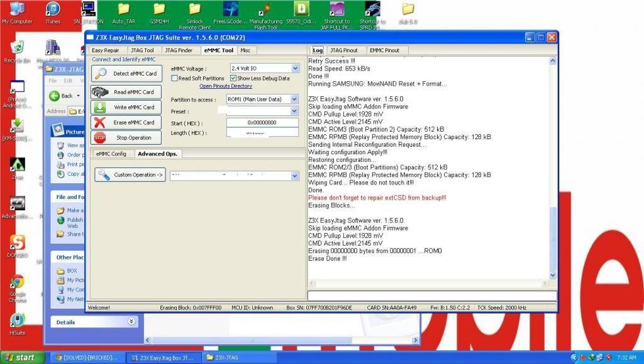This screenshot has height=364, width=644.
Task: Click the Start (HEX) input field
Action: click(262, 123)
